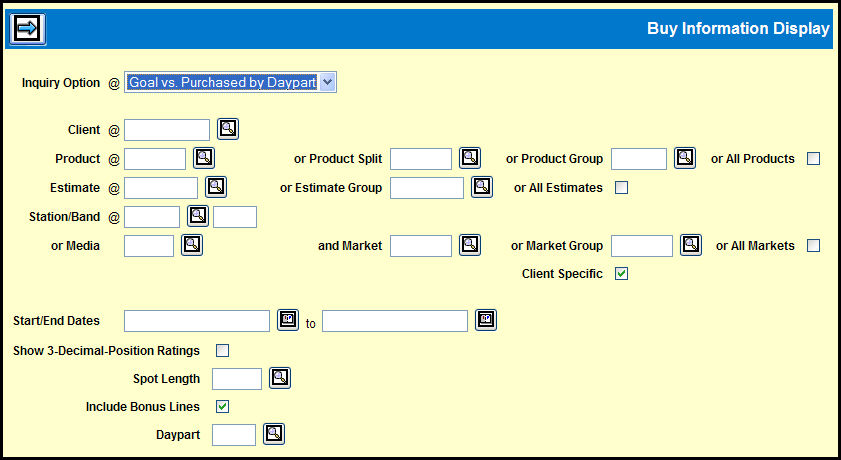Click the Market Group lookup icon
This screenshot has width=841, height=460.
(691, 245)
